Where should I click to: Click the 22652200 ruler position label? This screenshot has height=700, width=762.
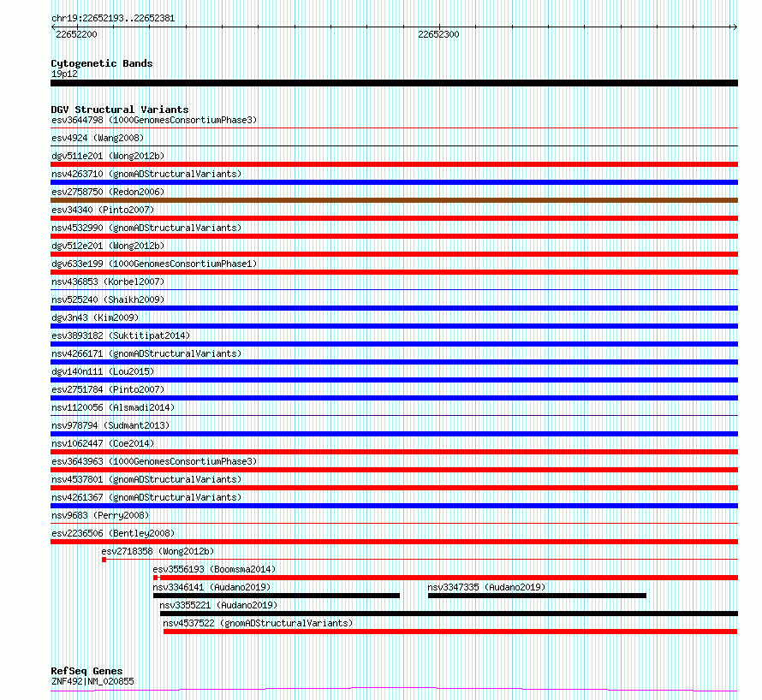point(76,34)
